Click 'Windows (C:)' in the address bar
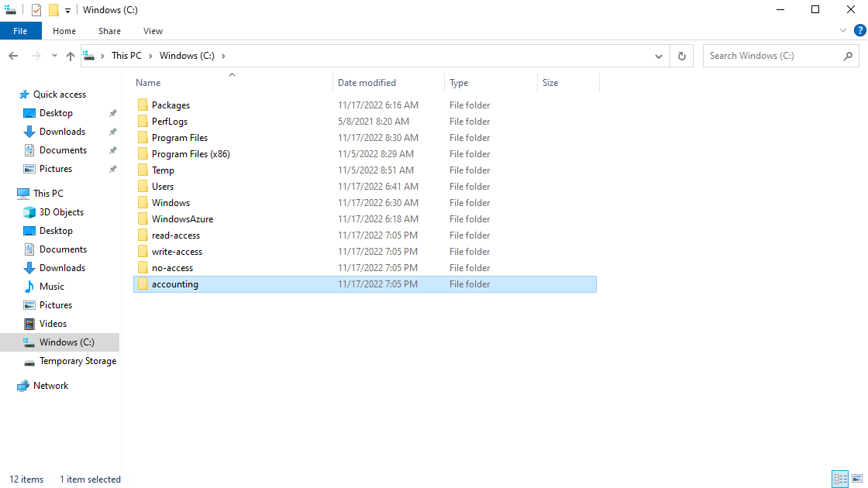868x488 pixels. click(187, 55)
